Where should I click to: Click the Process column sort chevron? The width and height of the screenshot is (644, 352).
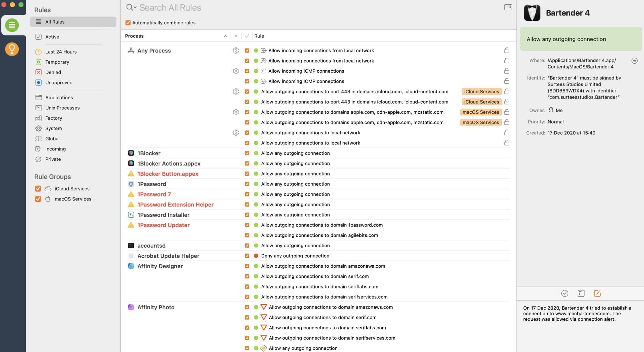[225, 36]
